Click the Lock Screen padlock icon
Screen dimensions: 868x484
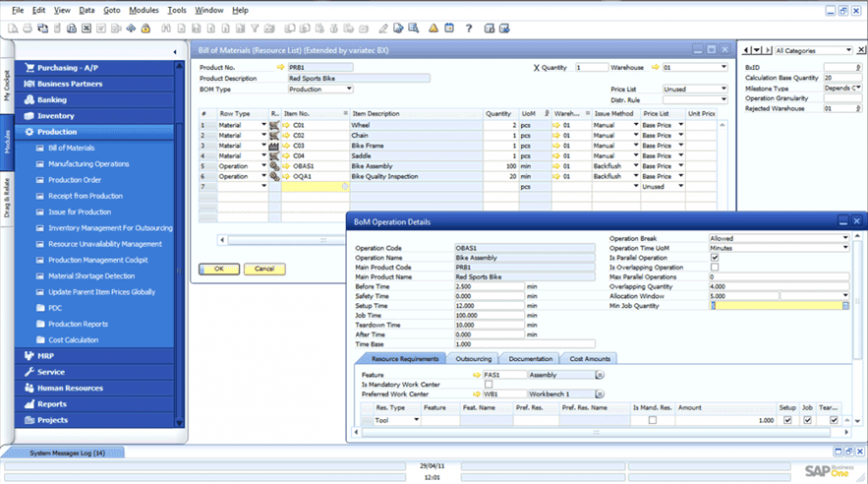(x=145, y=29)
